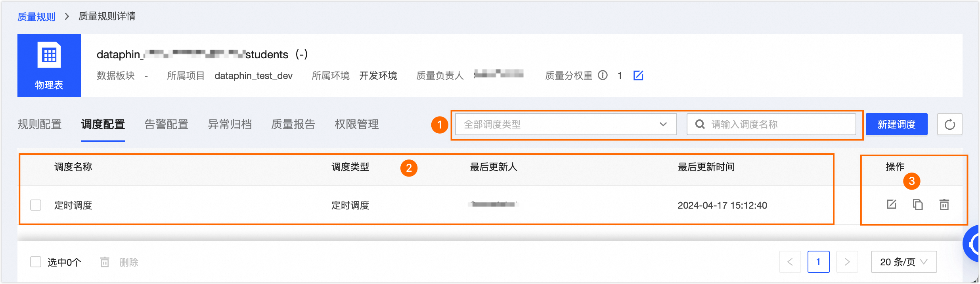
Task: Check the 定时调度 row checkbox
Action: (36, 205)
